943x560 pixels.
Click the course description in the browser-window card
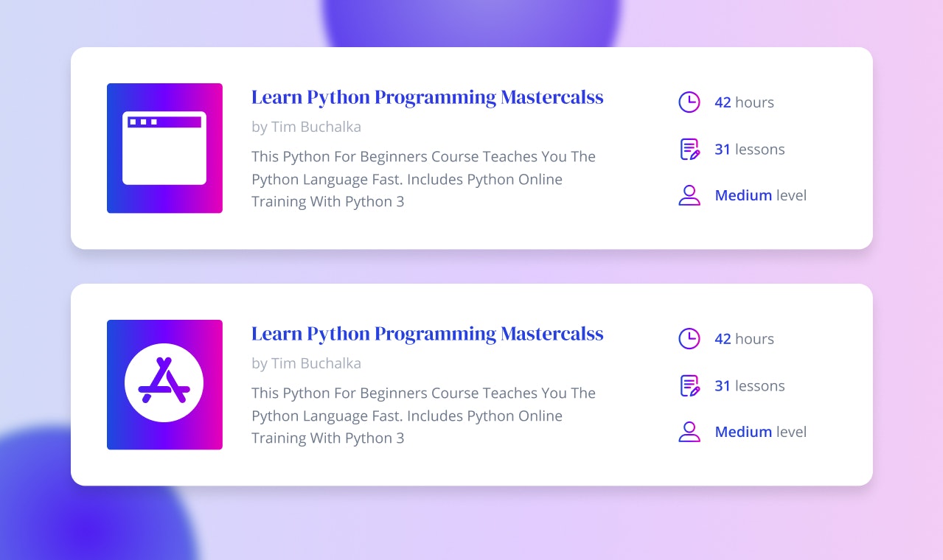[423, 179]
